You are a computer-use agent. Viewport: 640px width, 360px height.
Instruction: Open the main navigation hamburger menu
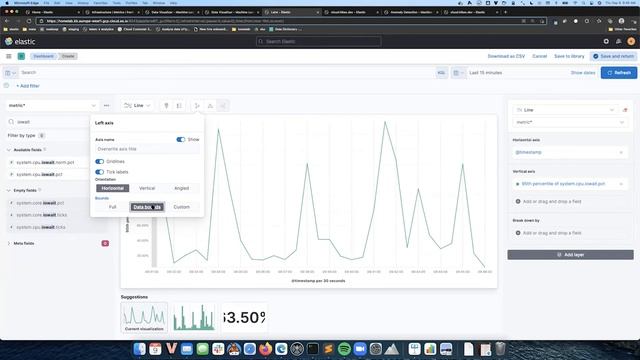(x=9, y=56)
